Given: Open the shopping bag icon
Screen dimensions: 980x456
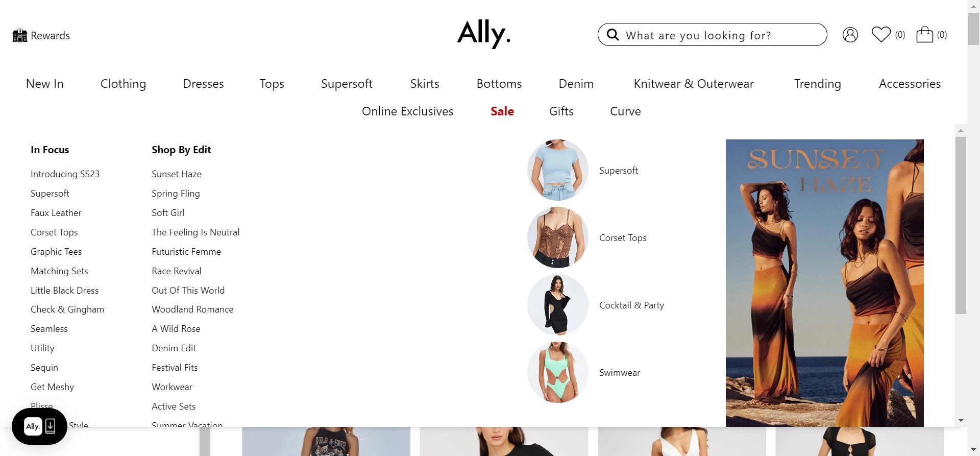Looking at the screenshot, I should [x=924, y=34].
